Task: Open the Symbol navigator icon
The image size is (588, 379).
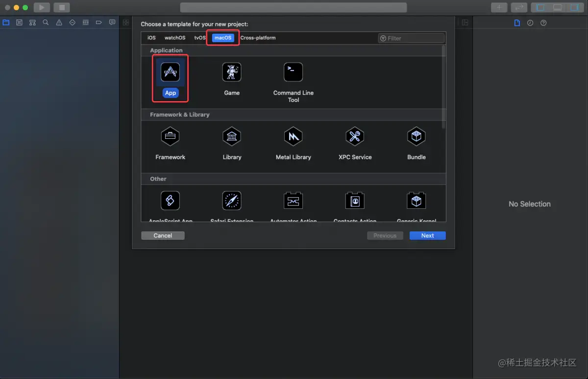Action: pos(32,23)
